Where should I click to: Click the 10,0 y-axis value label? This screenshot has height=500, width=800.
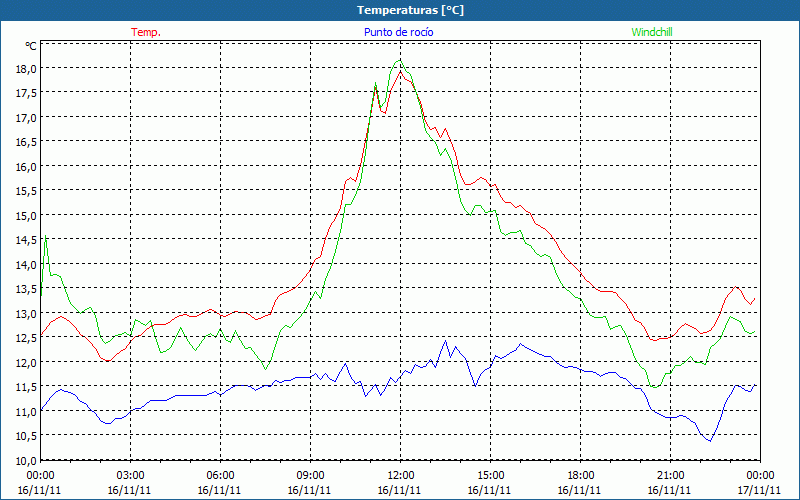pos(24,460)
